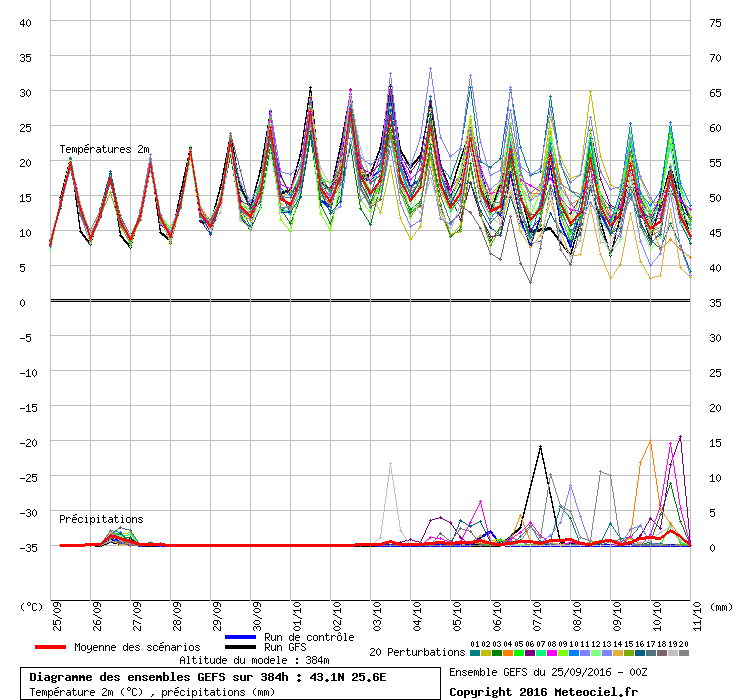Click the '27/09' date label

[137, 616]
